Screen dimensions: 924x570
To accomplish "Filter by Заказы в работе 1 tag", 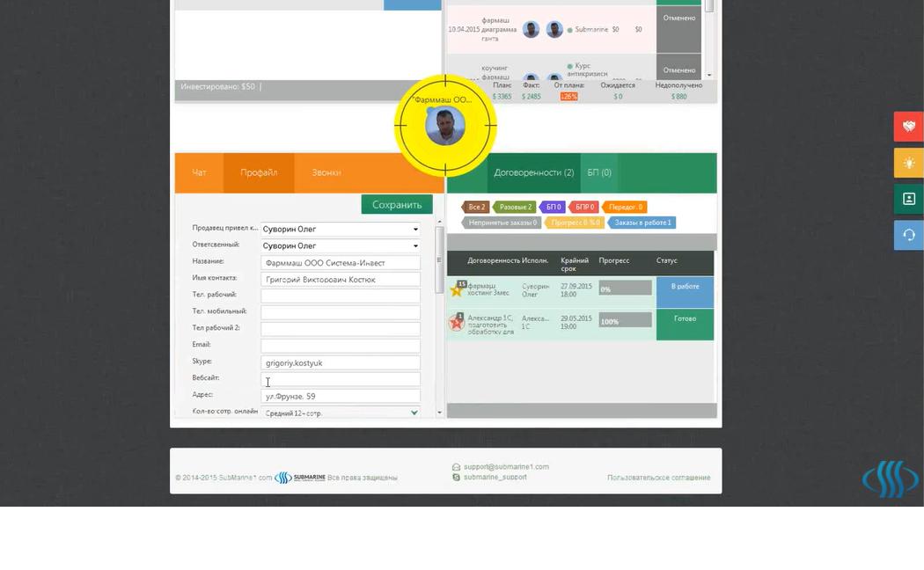I will 642,223.
